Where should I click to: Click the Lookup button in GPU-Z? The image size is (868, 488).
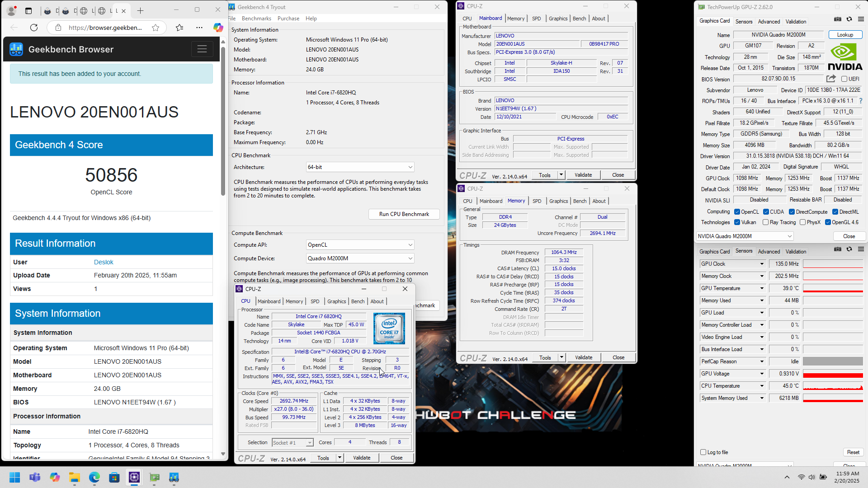tap(845, 35)
